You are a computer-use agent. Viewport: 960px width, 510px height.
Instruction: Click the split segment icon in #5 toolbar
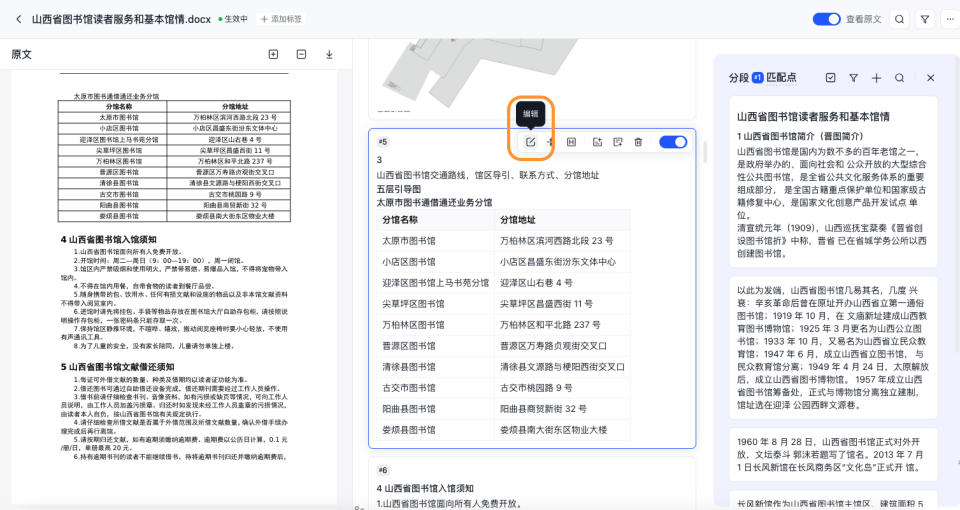[x=550, y=142]
